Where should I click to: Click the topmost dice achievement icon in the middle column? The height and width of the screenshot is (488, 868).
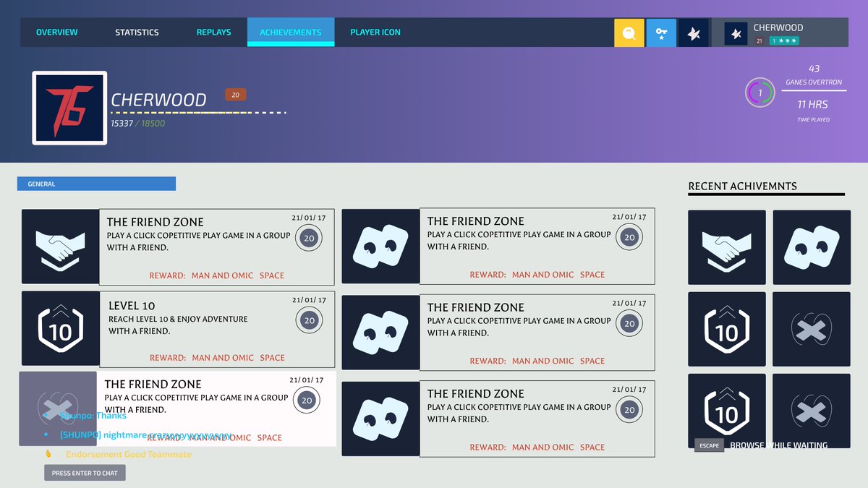pos(380,246)
